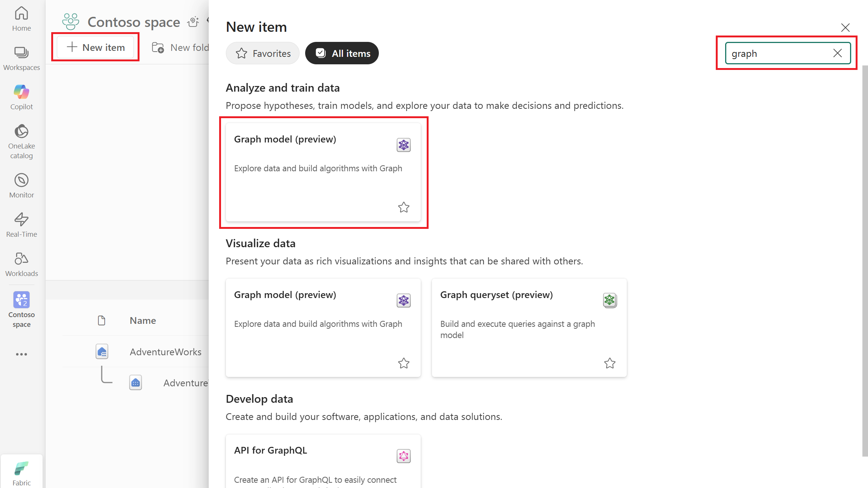
Task: Launch Copilot from the sidebar
Action: coord(21,97)
